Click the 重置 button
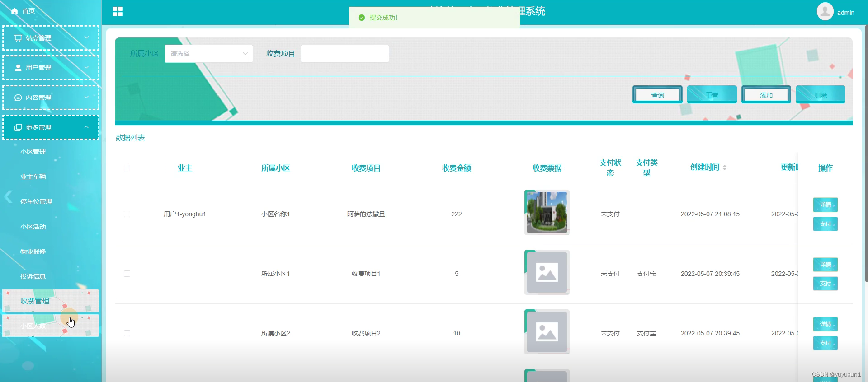The width and height of the screenshot is (868, 382). 712,95
